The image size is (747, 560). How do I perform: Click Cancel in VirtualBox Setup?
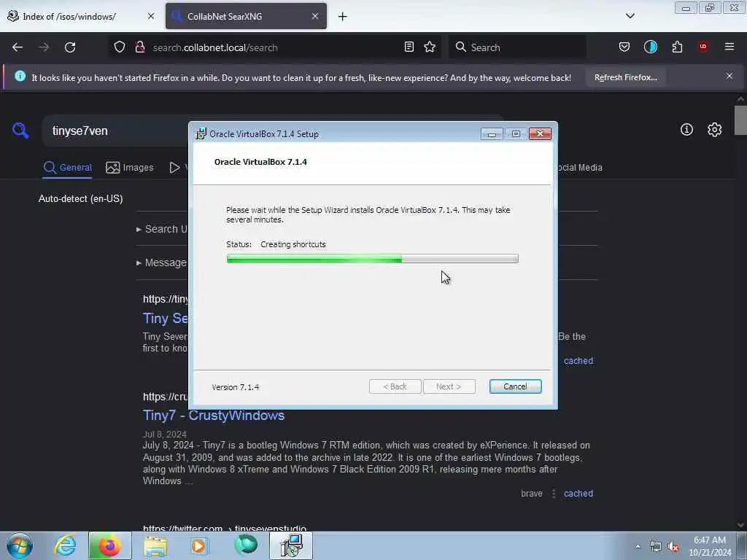click(515, 386)
